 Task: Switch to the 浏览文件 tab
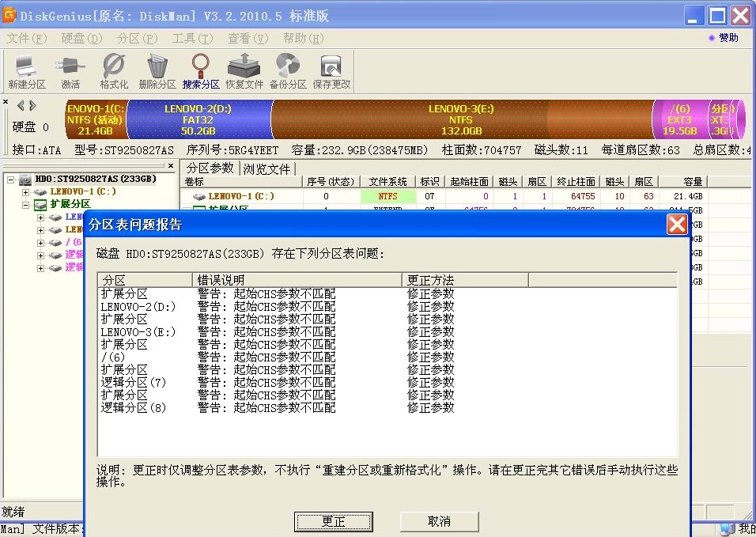tap(266, 168)
